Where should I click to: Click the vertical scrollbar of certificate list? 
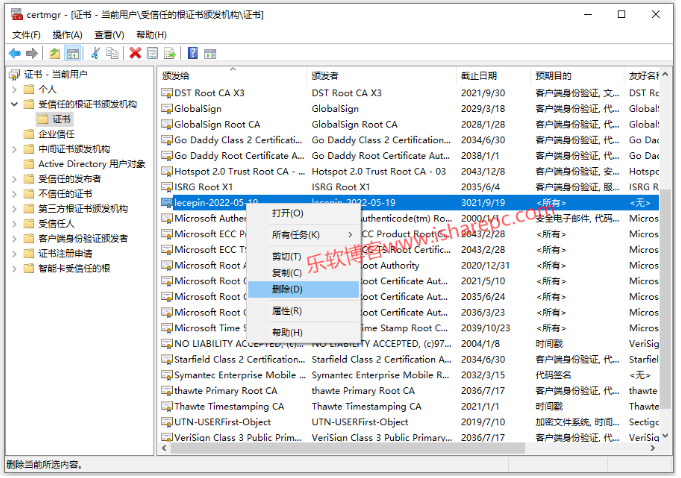pos(668,300)
